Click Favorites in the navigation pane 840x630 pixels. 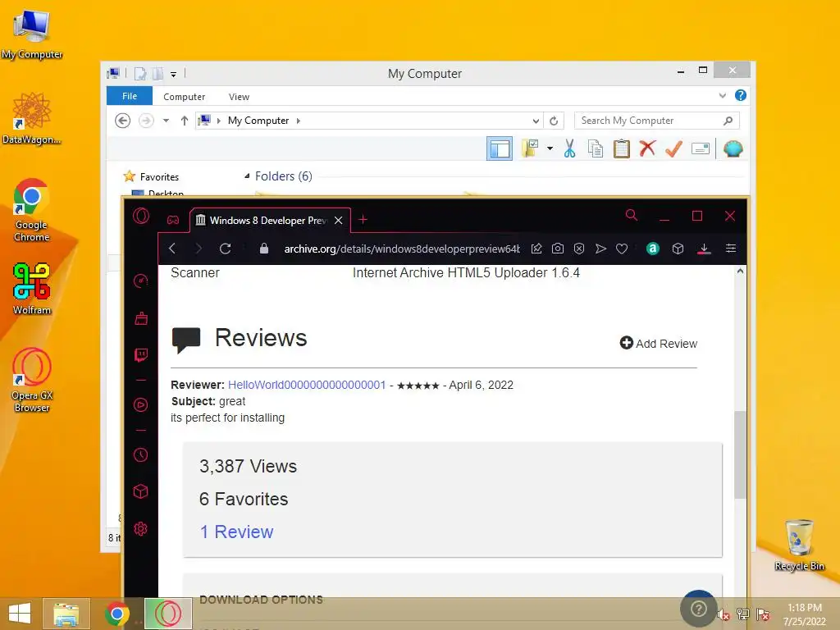coord(159,177)
